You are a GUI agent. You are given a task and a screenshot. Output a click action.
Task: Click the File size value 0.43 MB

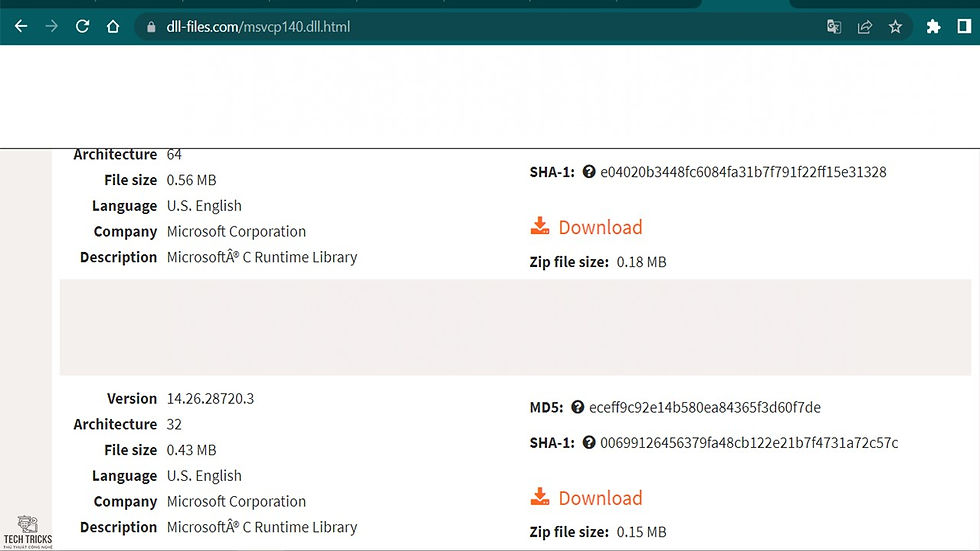click(x=191, y=450)
